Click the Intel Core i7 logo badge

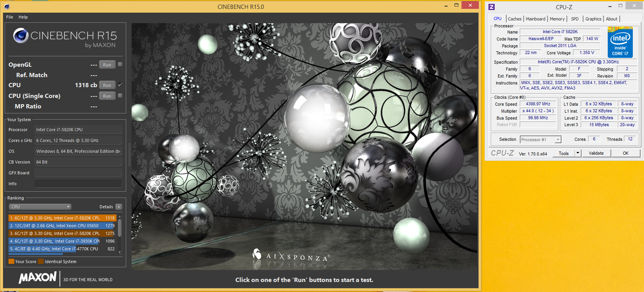tap(620, 42)
